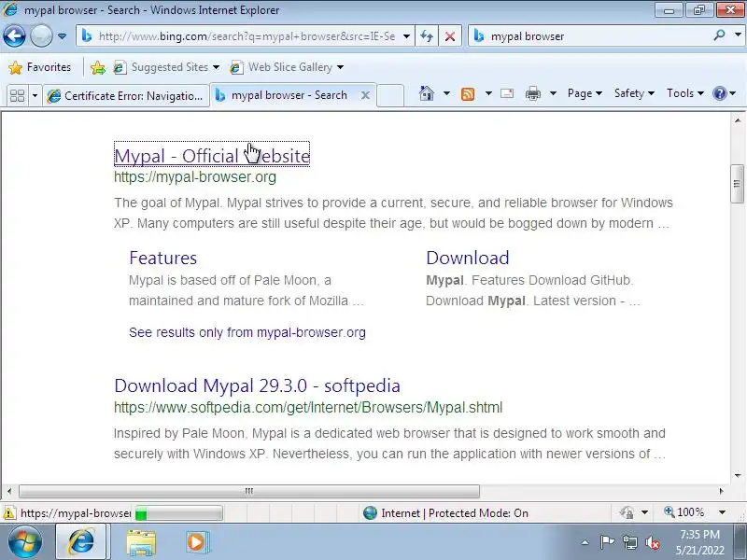Click the page loading progress bar
Viewport: 747px width, 560px height.
178,513
